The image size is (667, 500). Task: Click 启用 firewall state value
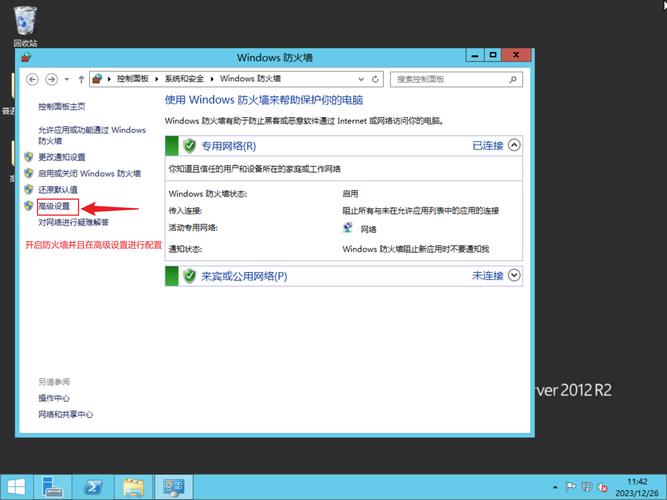tap(350, 194)
